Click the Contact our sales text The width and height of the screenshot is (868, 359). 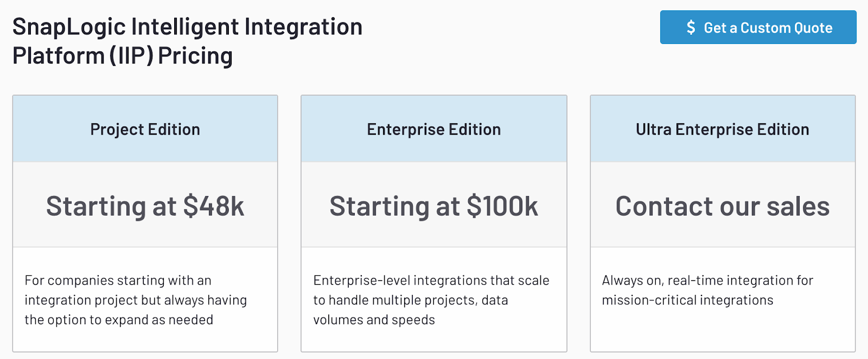point(723,206)
